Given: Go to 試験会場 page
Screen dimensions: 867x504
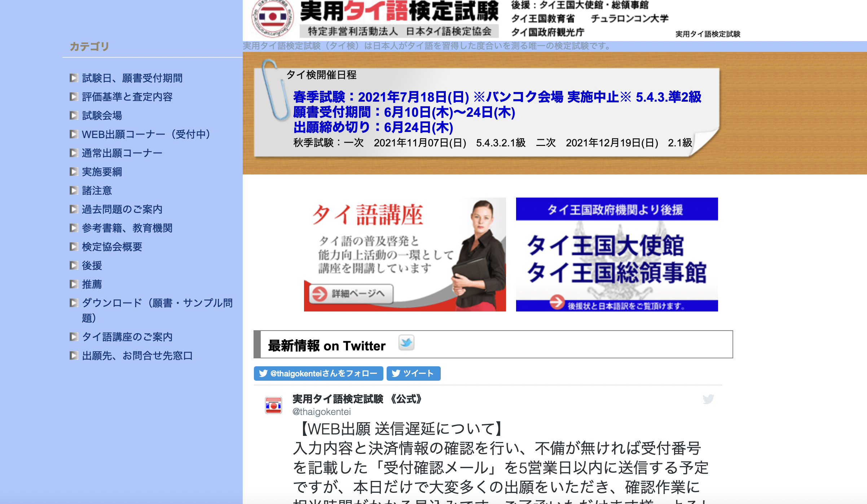Looking at the screenshot, I should pos(102,115).
